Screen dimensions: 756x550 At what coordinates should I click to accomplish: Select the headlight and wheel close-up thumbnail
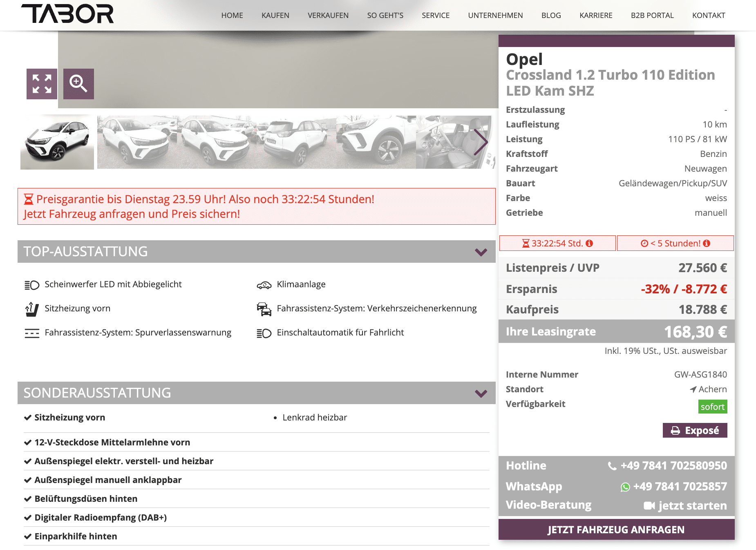[376, 142]
